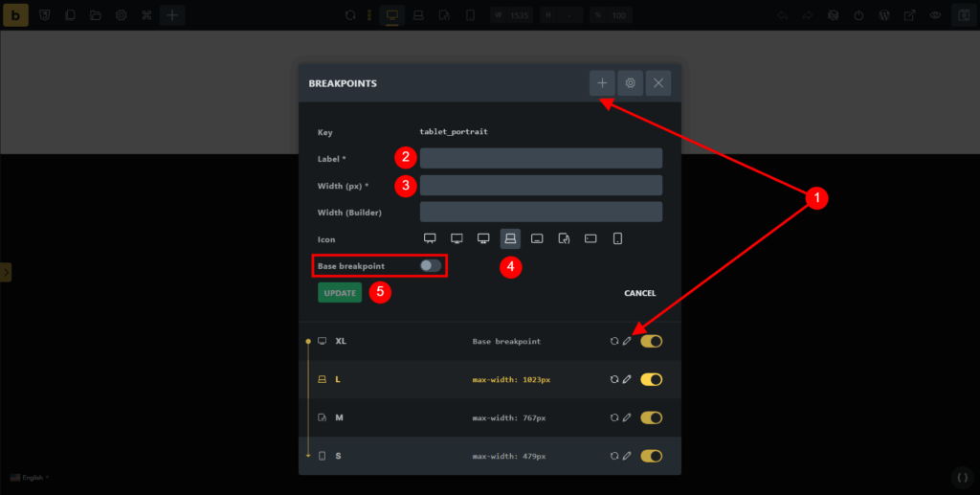Choose the laptop icon in Icon picker
Image resolution: width=980 pixels, height=495 pixels.
[511, 238]
